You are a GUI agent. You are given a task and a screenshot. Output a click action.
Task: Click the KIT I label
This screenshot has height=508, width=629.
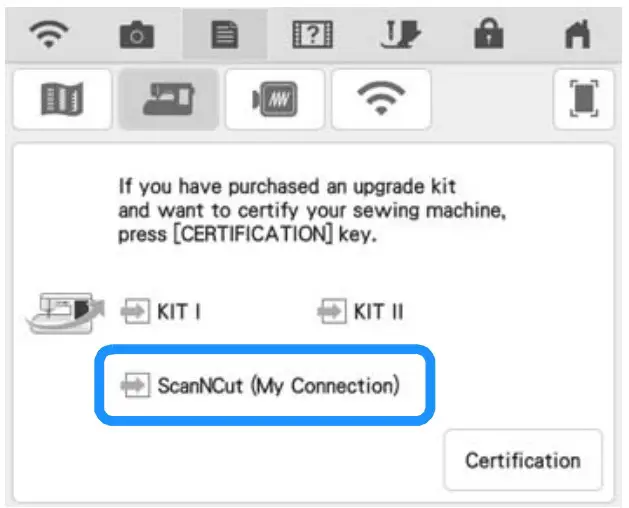point(178,311)
